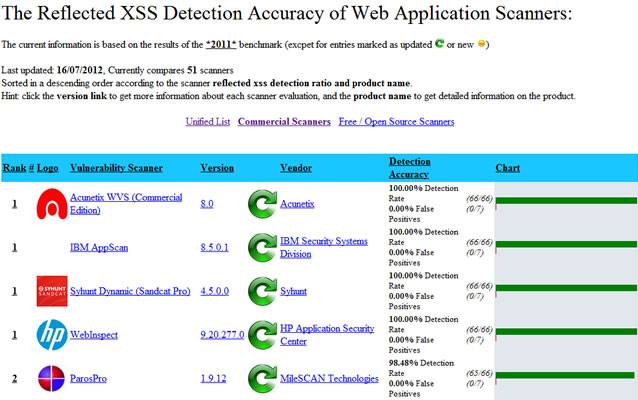This screenshot has height=400, width=638.
Task: Switch to Free / Open Source Scanners list
Action: pos(396,122)
